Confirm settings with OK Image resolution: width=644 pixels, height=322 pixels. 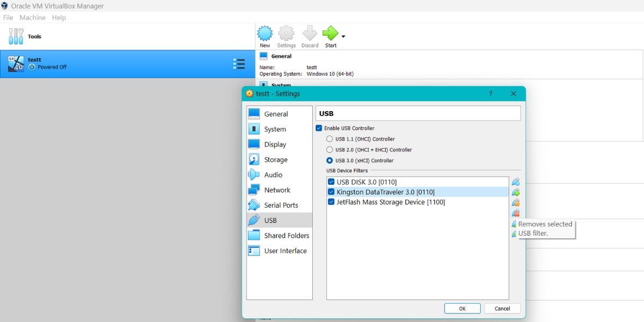pyautogui.click(x=462, y=308)
